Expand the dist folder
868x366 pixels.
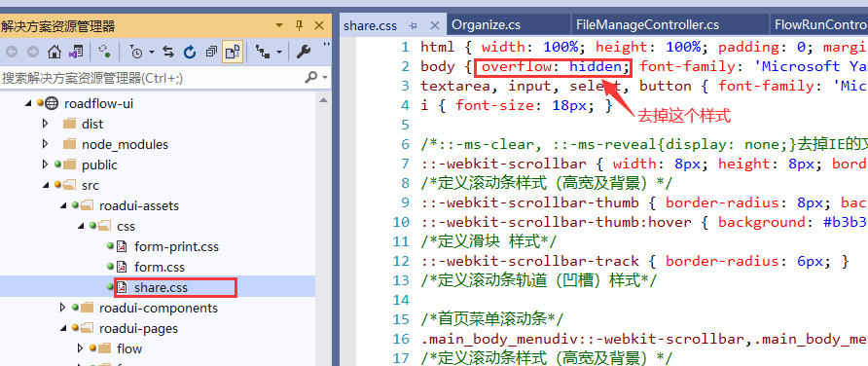45,124
